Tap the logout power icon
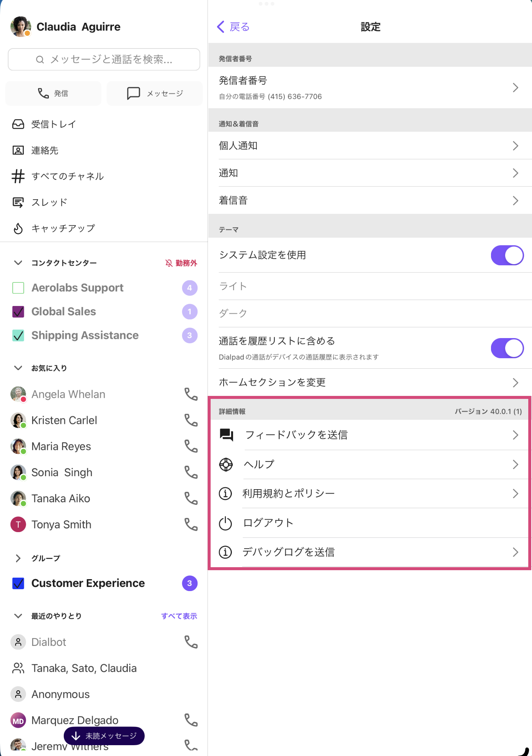The width and height of the screenshot is (532, 756). pos(225,523)
